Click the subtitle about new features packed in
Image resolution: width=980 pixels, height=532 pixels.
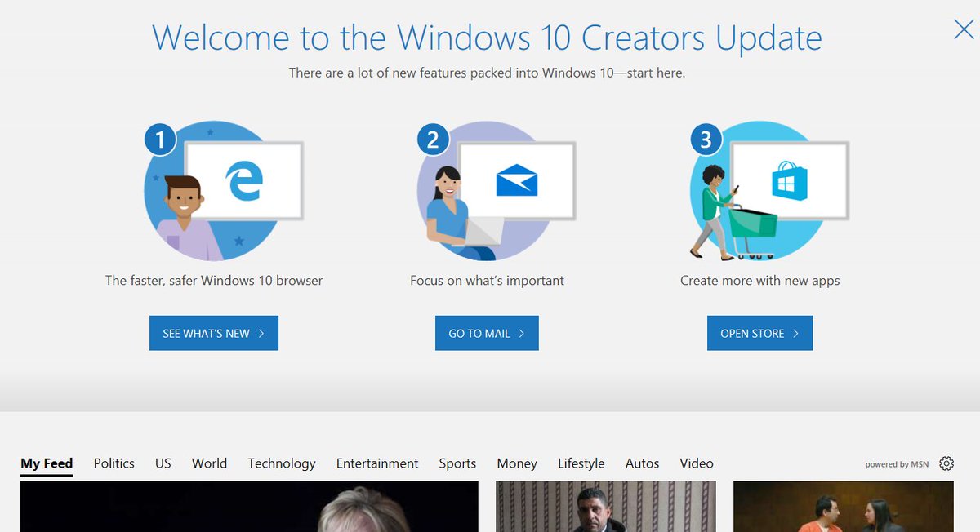(487, 73)
